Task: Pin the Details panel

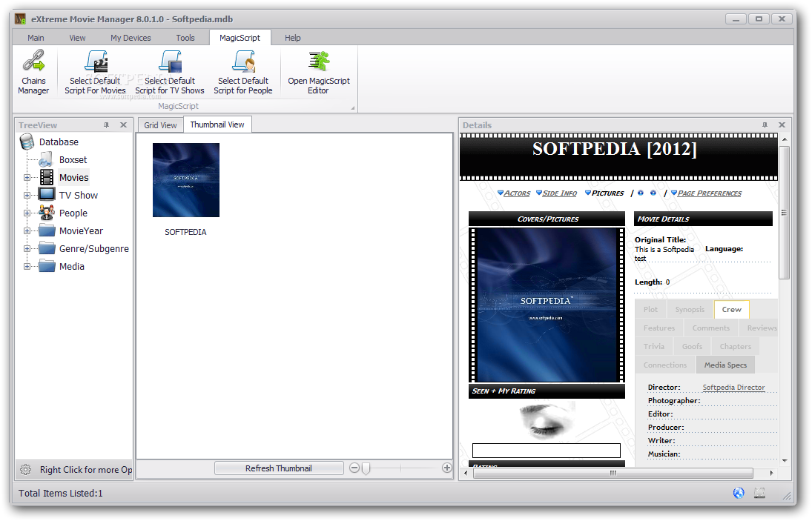Action: (765, 125)
